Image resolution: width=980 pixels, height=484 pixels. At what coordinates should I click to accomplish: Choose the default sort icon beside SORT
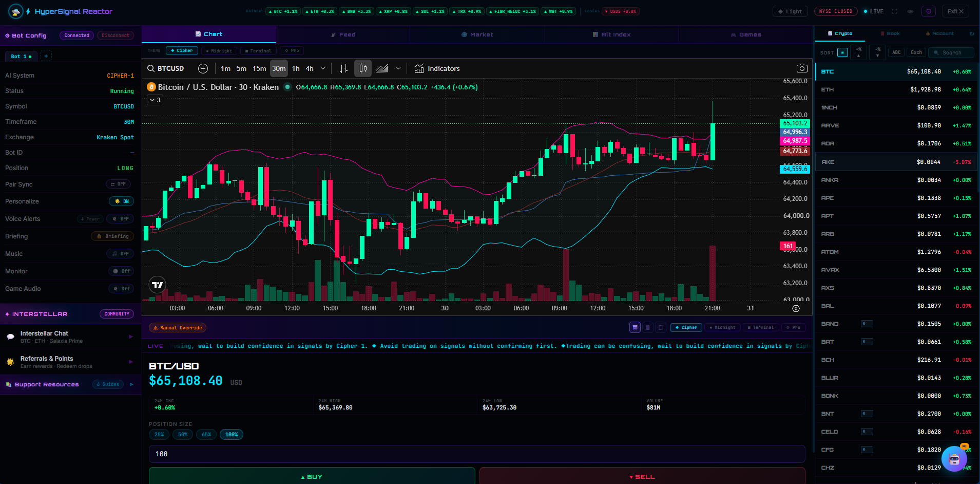click(842, 52)
